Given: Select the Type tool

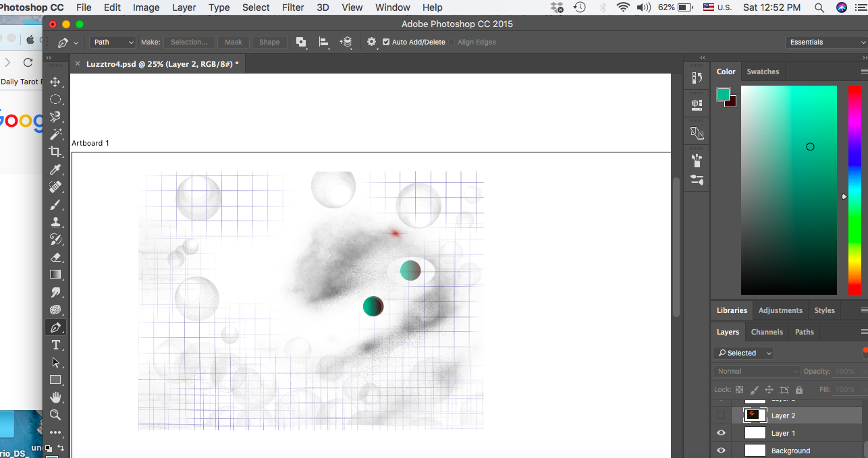Looking at the screenshot, I should (56, 345).
